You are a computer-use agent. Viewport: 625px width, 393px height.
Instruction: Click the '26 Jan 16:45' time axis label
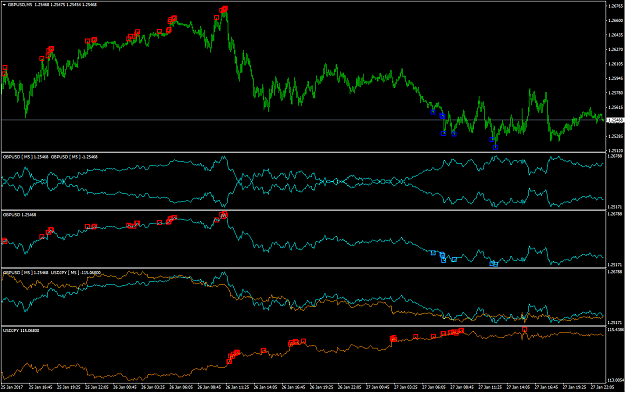pyautogui.click(x=293, y=387)
